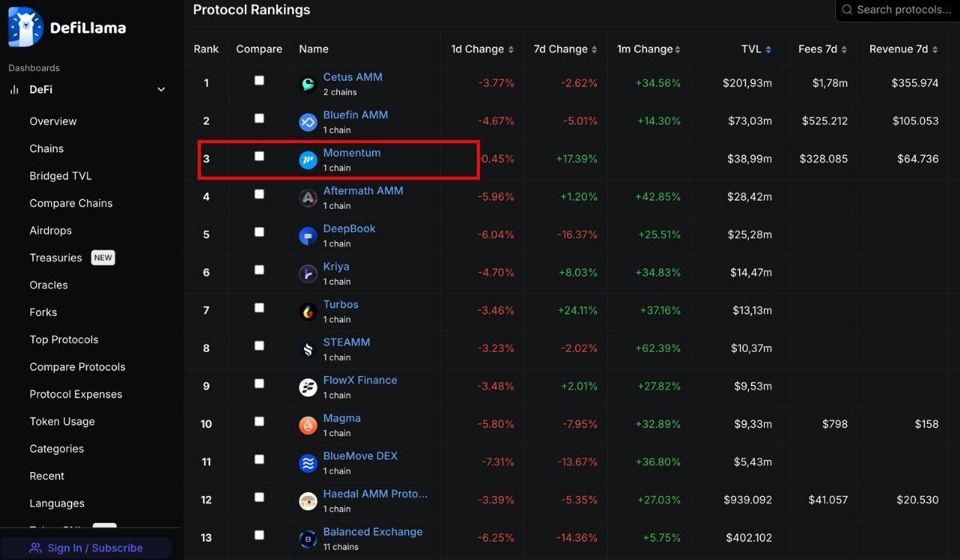The width and height of the screenshot is (960, 560).
Task: Click the Sign In user icon
Action: pos(35,548)
